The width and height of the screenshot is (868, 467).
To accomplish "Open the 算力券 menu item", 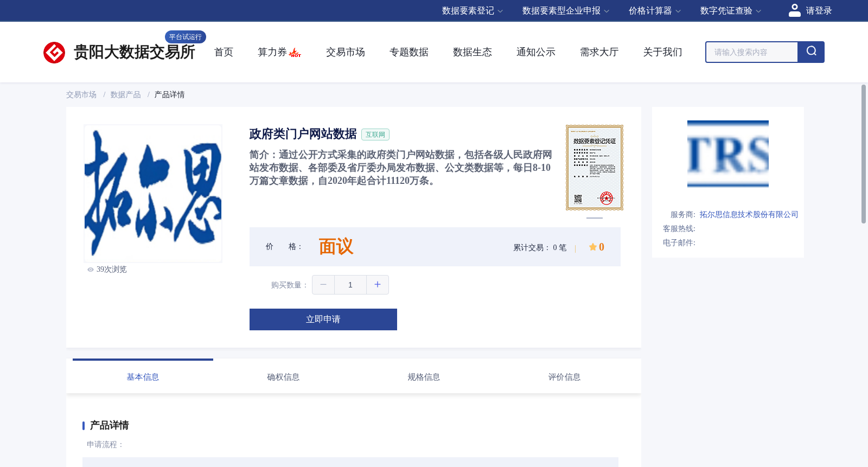I will 272,52.
